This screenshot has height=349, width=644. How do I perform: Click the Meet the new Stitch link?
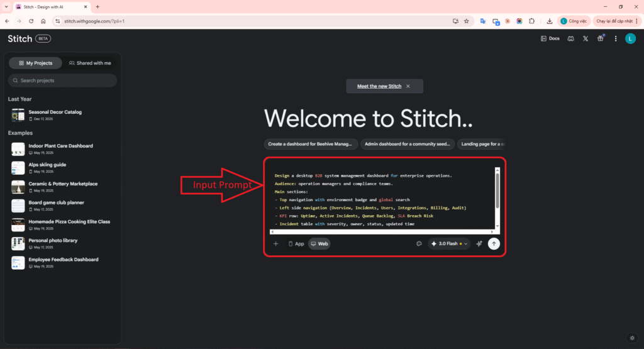coord(379,86)
